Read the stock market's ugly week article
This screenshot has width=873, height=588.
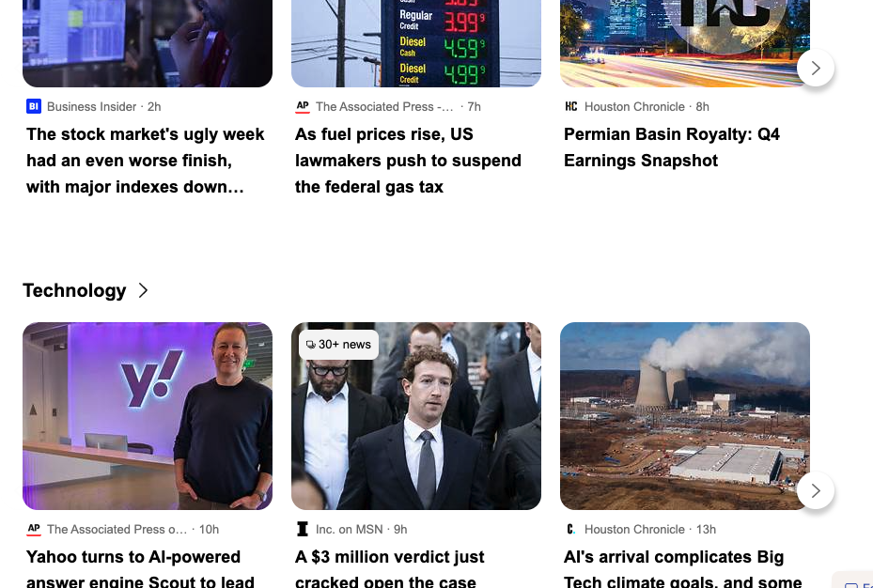(146, 161)
